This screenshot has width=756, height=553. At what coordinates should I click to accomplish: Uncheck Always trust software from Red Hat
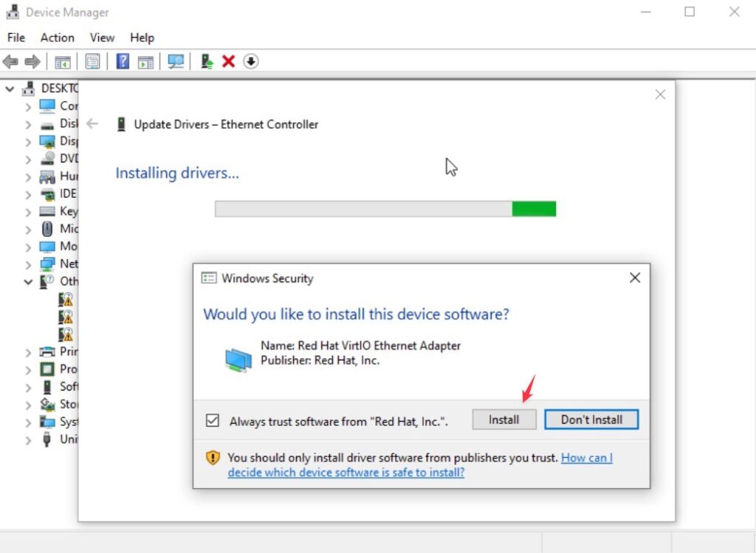(212, 420)
